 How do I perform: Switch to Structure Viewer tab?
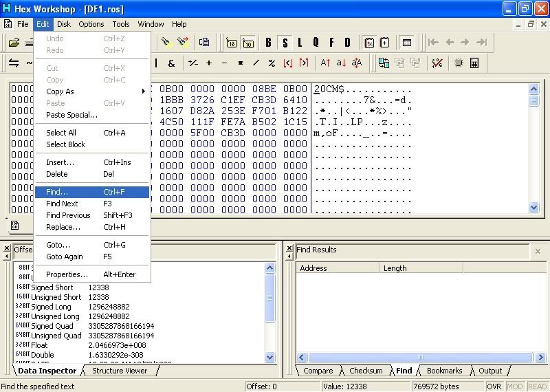120,371
